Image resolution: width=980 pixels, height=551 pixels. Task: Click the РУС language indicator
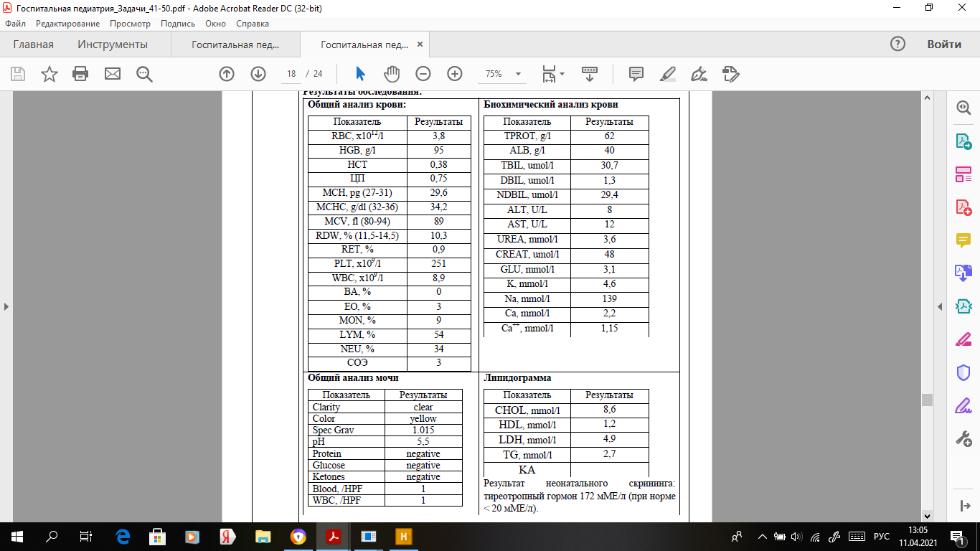tap(882, 536)
